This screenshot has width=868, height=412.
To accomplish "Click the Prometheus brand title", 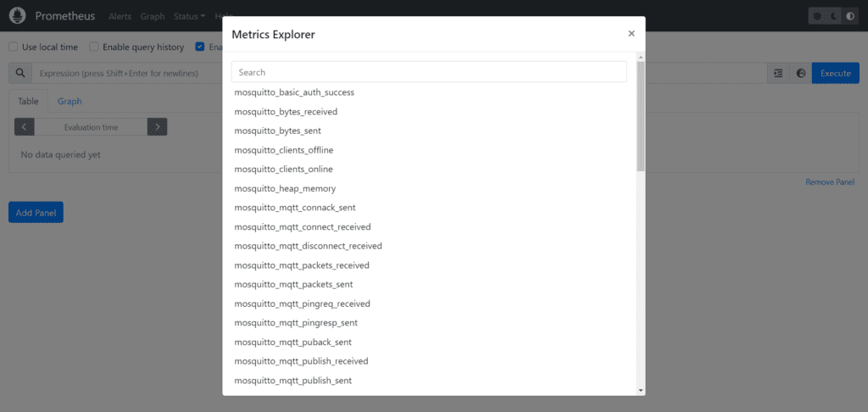I will pos(65,16).
